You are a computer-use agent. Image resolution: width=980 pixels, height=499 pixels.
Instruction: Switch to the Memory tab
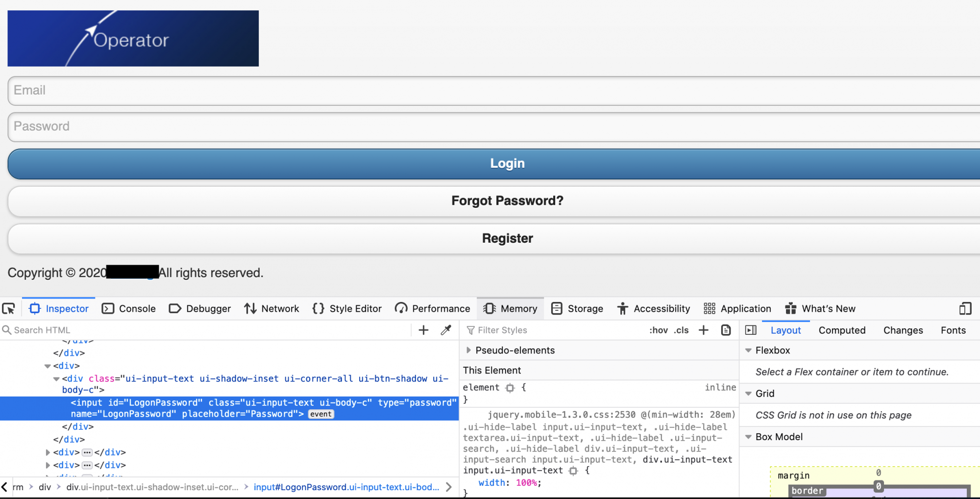pos(510,308)
